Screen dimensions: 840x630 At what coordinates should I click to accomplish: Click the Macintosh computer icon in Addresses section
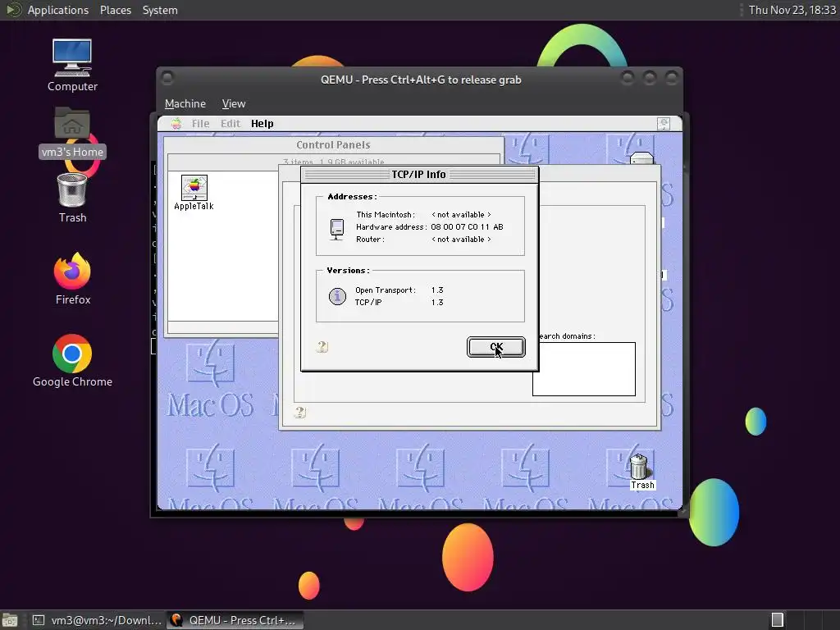(337, 230)
